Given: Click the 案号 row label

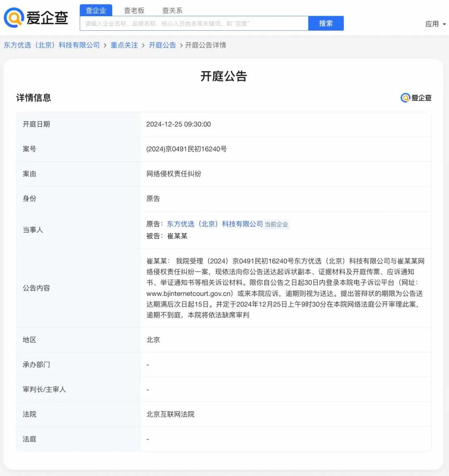Looking at the screenshot, I should pyautogui.click(x=30, y=149).
